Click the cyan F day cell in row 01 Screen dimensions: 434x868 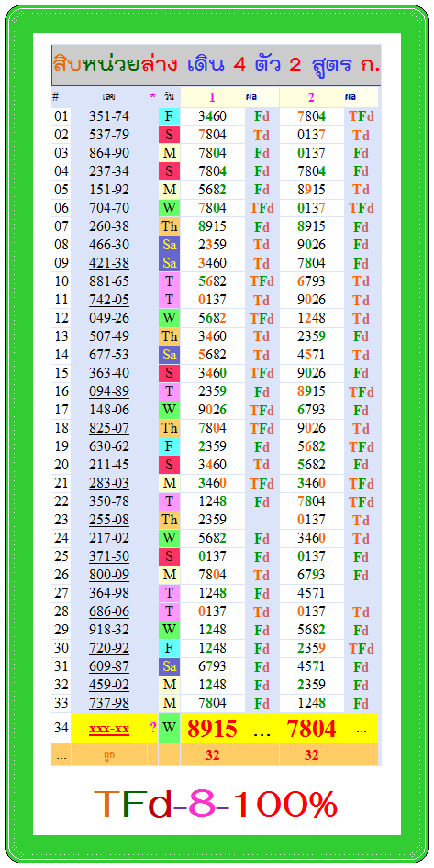[169, 116]
